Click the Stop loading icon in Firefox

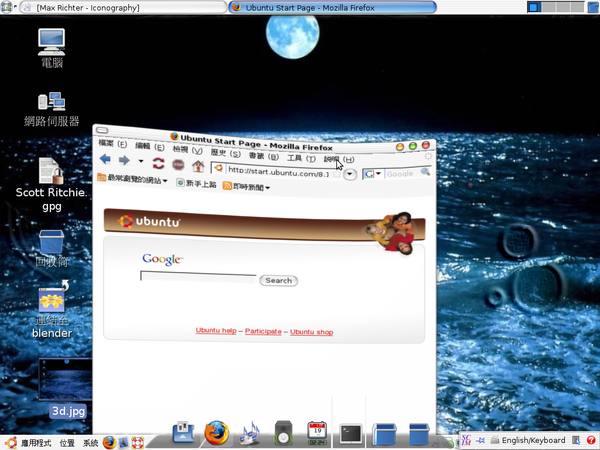coord(178,165)
